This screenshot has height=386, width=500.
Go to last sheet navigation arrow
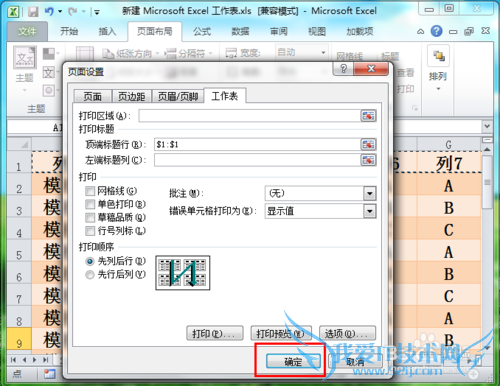tap(46, 360)
